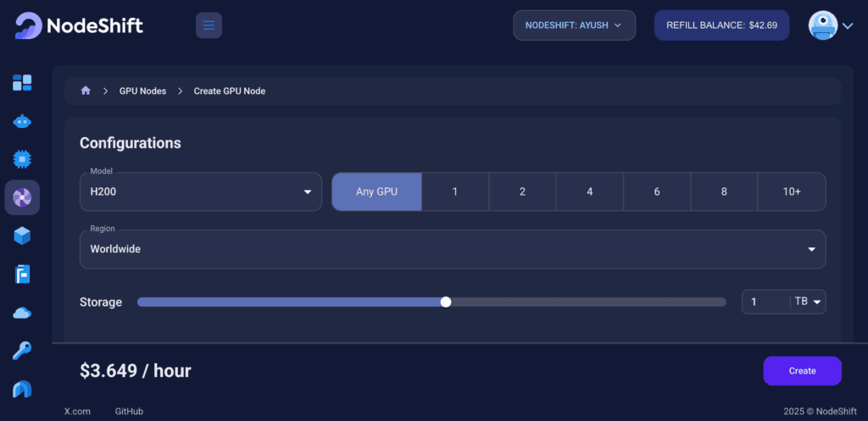Click the key icon in sidebar

(22, 351)
